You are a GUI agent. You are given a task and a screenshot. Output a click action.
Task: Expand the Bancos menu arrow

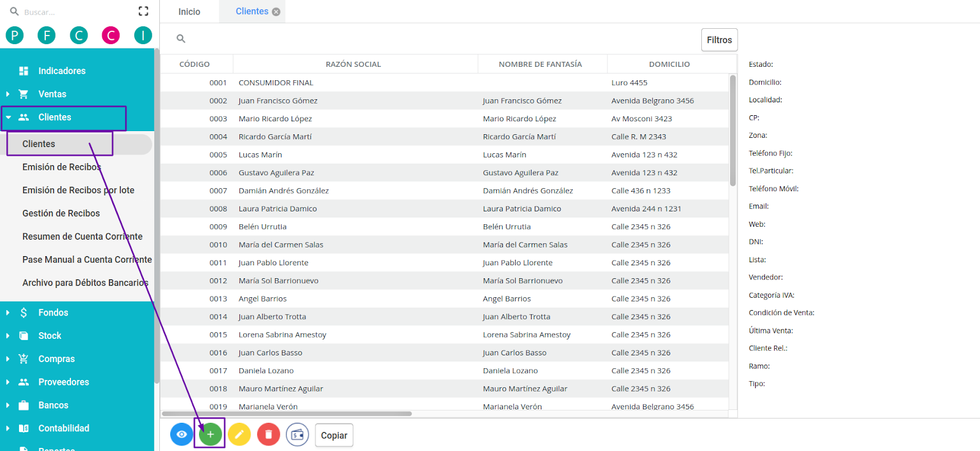pos(8,406)
